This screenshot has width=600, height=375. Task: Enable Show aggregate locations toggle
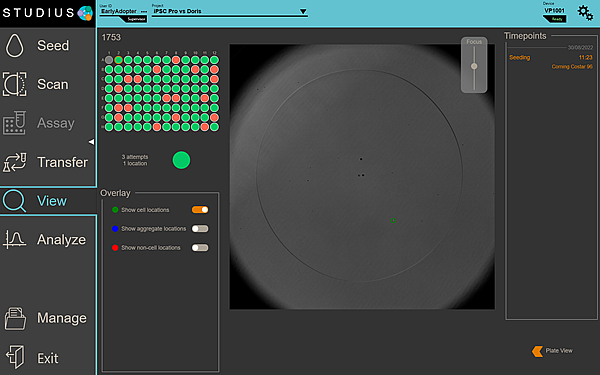pos(200,229)
